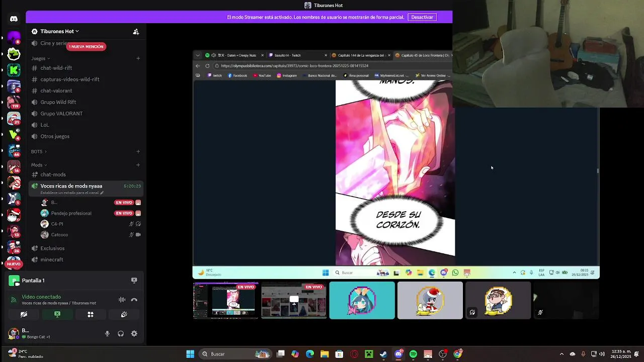The height and width of the screenshot is (362, 644).
Task: Open the soundboard button in voice panel
Action: (x=124, y=314)
